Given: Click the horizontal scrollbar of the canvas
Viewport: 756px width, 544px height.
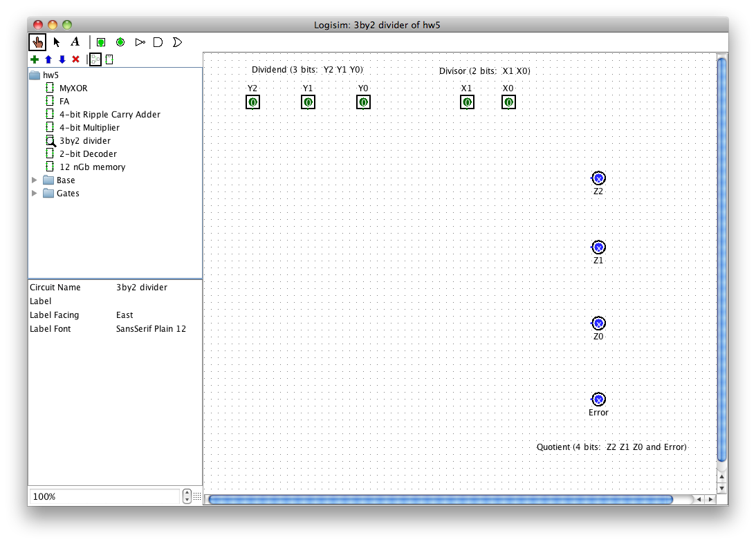Looking at the screenshot, I should (x=440, y=499).
